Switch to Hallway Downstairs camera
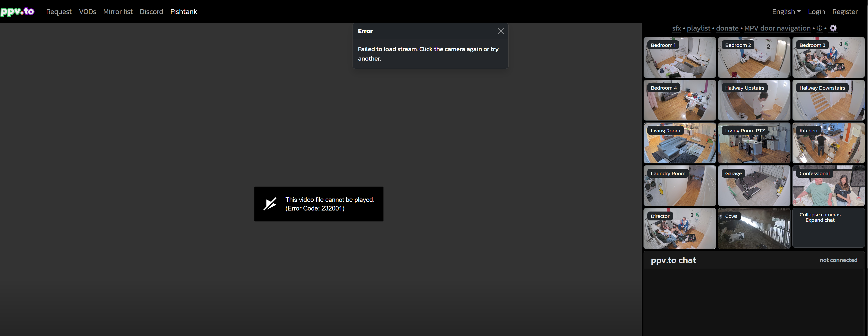The height and width of the screenshot is (336, 868). 828,100
